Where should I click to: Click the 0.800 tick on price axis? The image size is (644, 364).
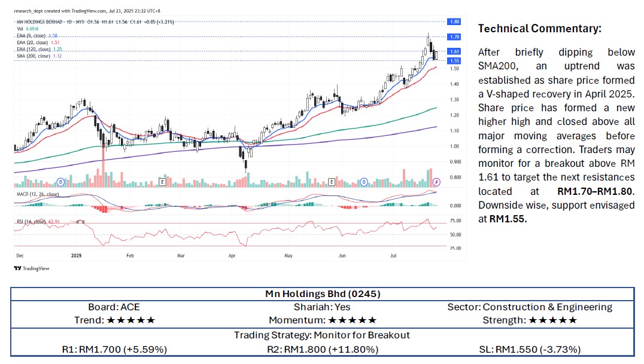[455, 178]
